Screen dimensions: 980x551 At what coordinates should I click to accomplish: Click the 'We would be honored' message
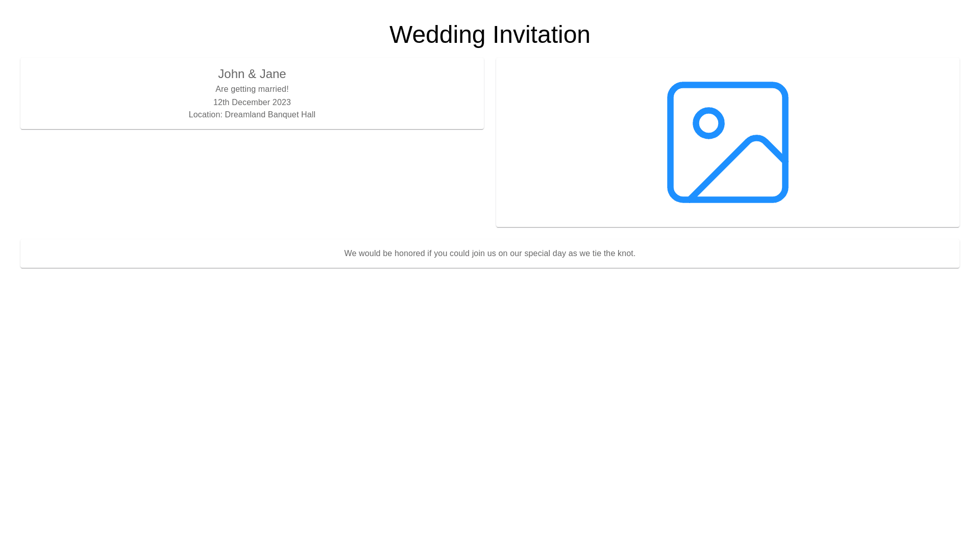click(489, 254)
